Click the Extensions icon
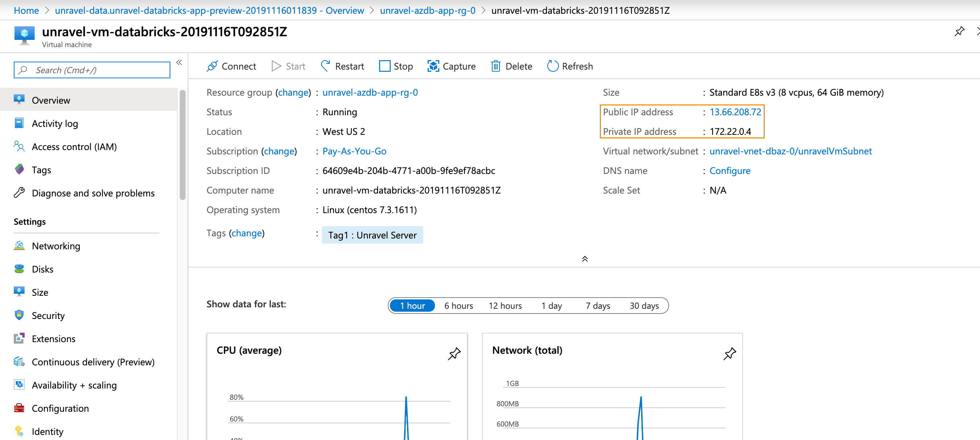 tap(19, 338)
